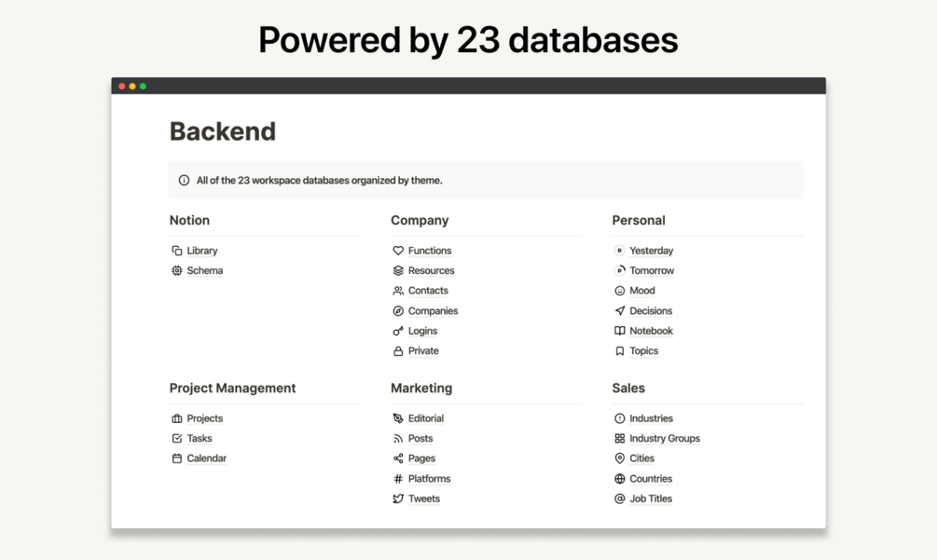Click the lock icon beside Private
Viewport: 937px width, 560px height.
point(398,351)
